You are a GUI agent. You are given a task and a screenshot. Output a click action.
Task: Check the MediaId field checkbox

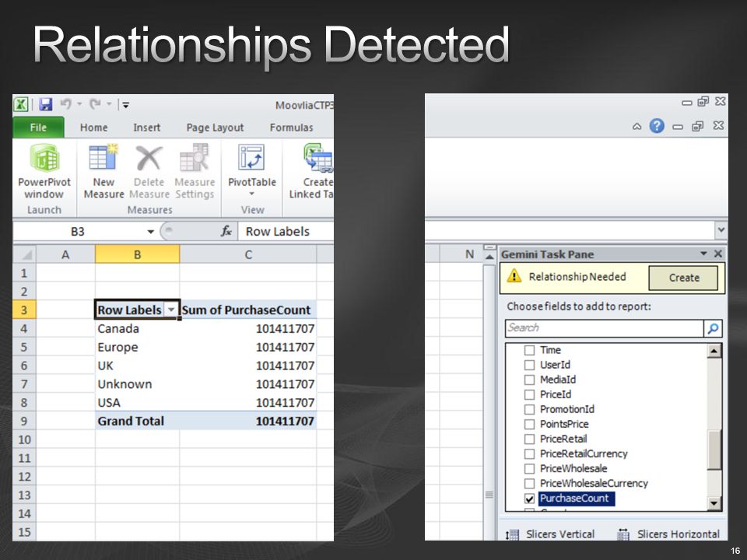[529, 380]
